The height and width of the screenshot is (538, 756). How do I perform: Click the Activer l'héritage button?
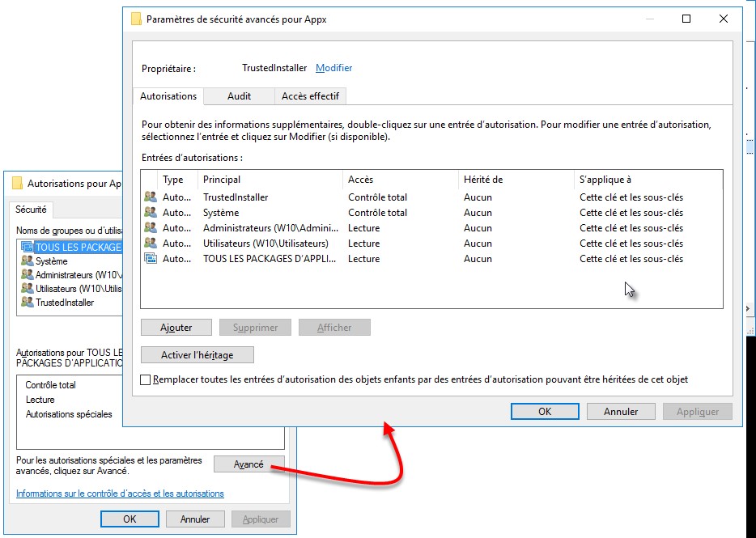point(197,355)
